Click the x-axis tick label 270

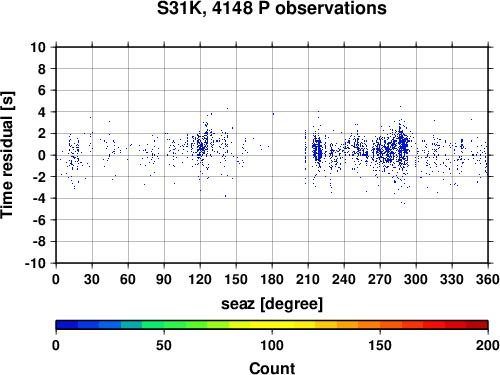380,279
